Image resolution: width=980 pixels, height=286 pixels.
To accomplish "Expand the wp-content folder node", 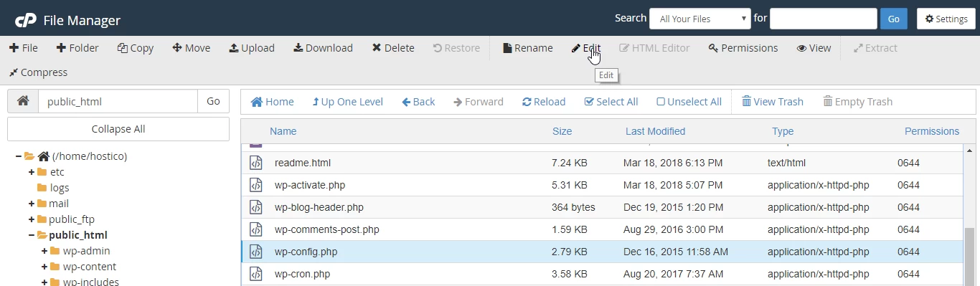I will pyautogui.click(x=44, y=267).
